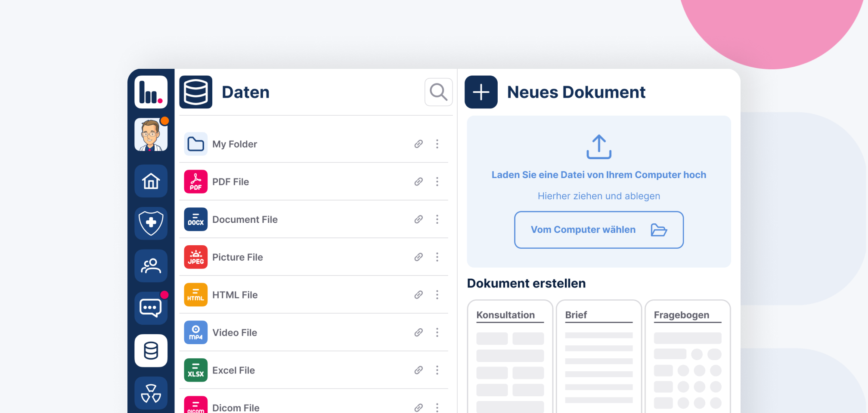Select Document File in the list
The image size is (868, 413).
[245, 219]
